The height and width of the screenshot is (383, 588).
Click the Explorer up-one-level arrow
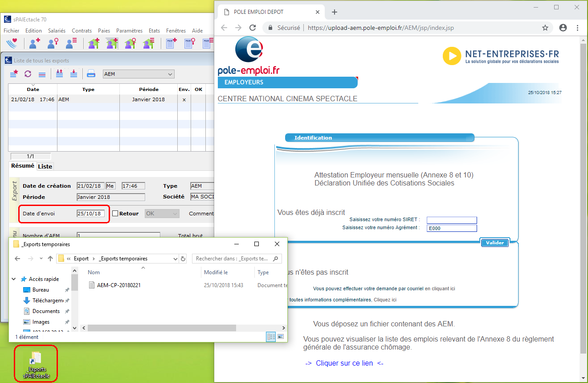click(x=50, y=259)
